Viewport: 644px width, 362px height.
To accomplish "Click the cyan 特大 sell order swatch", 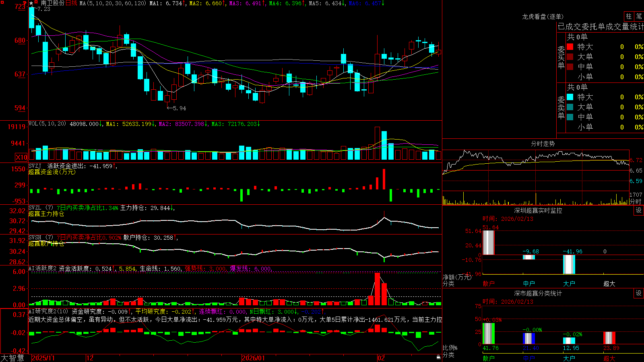I will (x=570, y=97).
